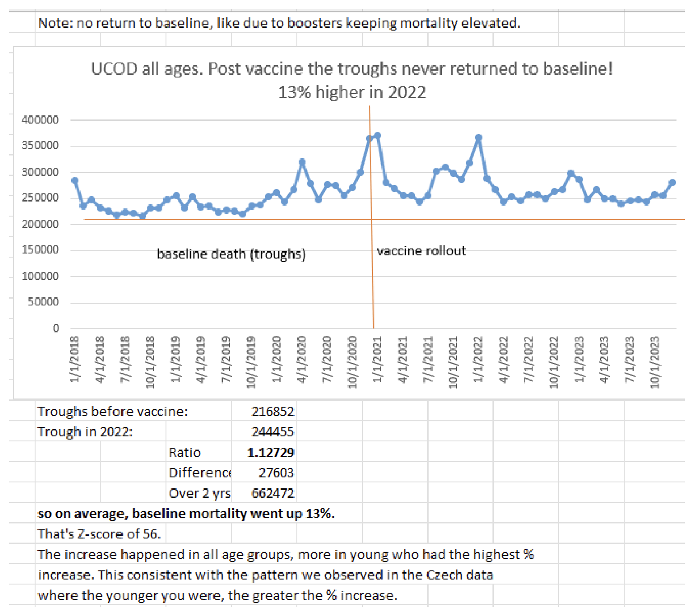Select the "That's Z-score of 56." cell
This screenshot has height=616, width=694.
coord(99,534)
